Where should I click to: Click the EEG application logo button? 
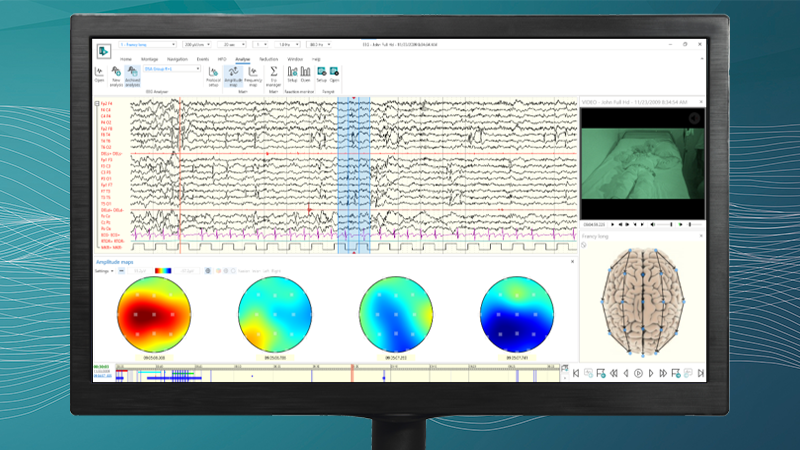tap(104, 51)
